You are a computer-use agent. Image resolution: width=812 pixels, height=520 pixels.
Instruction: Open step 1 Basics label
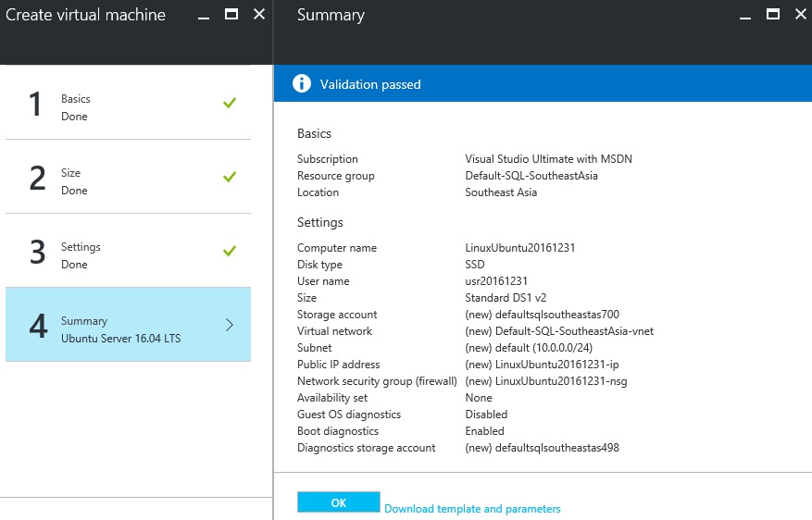76,99
